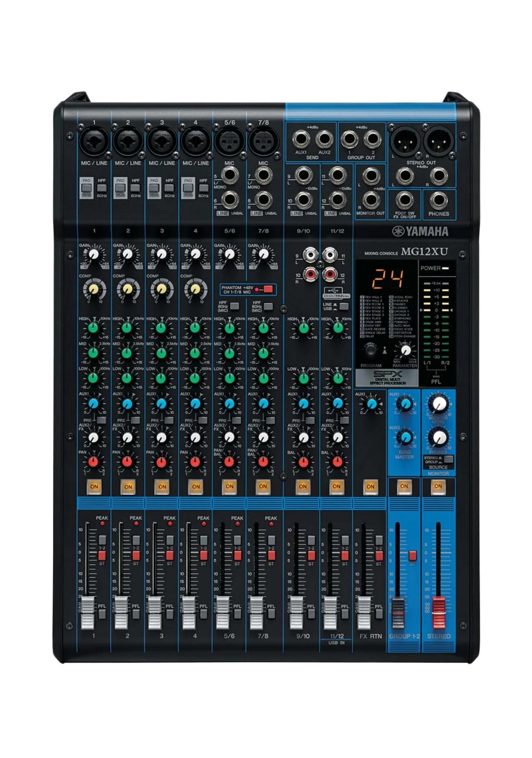Click the channel 5/6 XLR MIC input
Image resolution: width=532 pixels, height=758 pixels.
tap(229, 141)
